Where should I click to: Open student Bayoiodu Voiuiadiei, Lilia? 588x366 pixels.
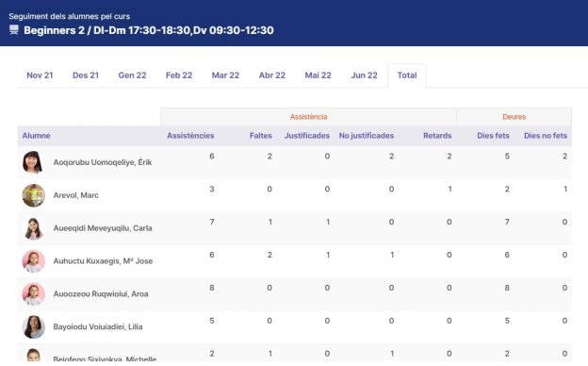pos(98,327)
